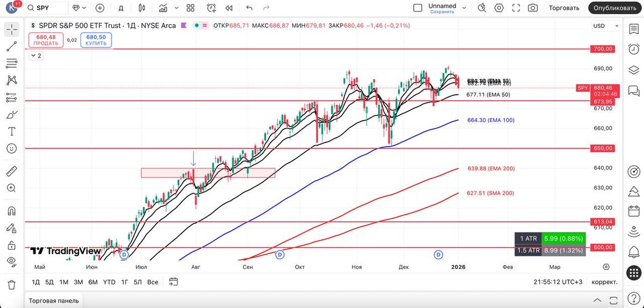Toggle magnet mode for drawings
The width and height of the screenshot is (644, 308).
(12, 211)
